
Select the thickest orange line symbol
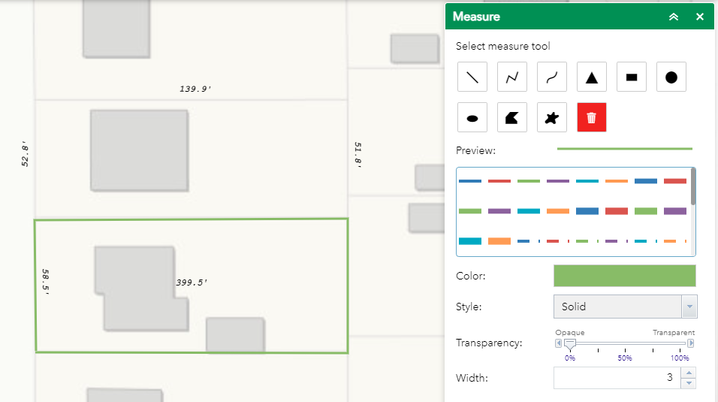499,241
